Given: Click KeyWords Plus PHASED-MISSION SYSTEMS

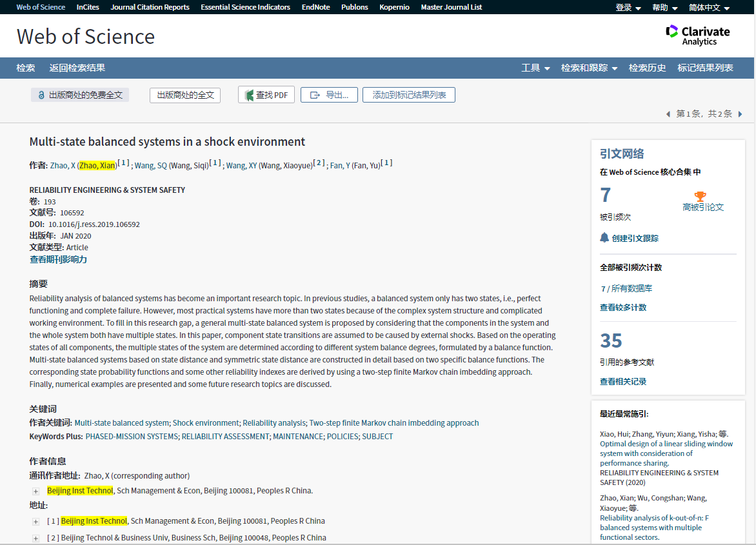Looking at the screenshot, I should tap(132, 437).
